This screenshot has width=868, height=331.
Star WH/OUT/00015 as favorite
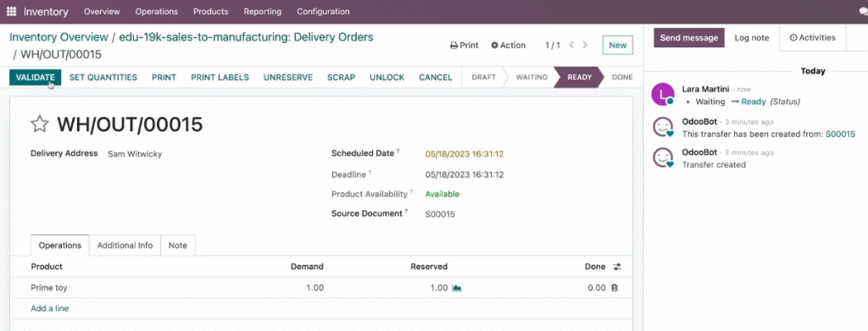(x=39, y=124)
